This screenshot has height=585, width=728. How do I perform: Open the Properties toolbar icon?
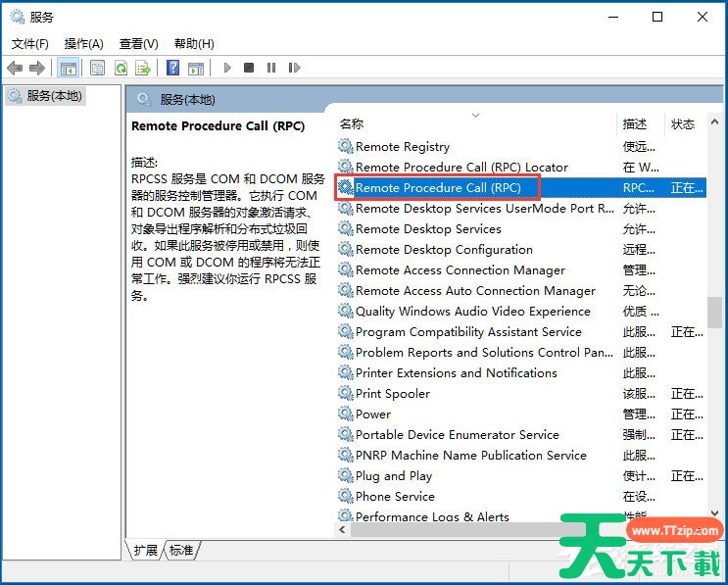click(98, 68)
